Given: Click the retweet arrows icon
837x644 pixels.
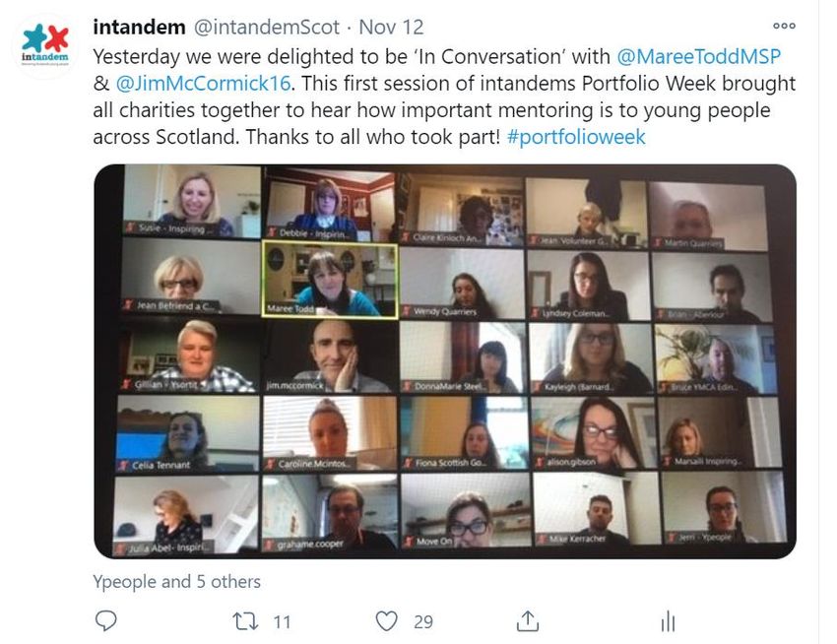Looking at the screenshot, I should [245, 621].
